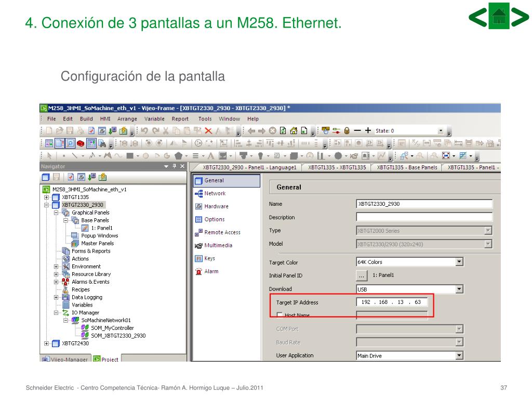The width and height of the screenshot is (532, 399).
Task: Open the State: 0 dropdown
Action: click(x=441, y=131)
